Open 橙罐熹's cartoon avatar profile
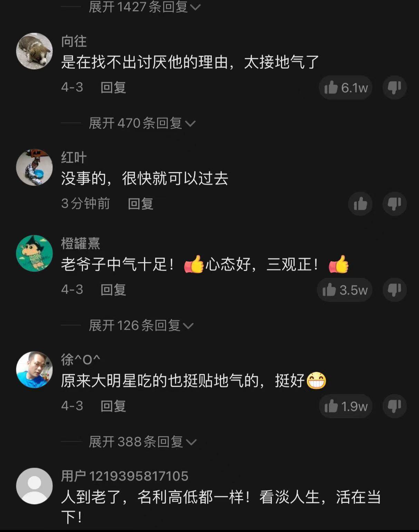 point(34,253)
